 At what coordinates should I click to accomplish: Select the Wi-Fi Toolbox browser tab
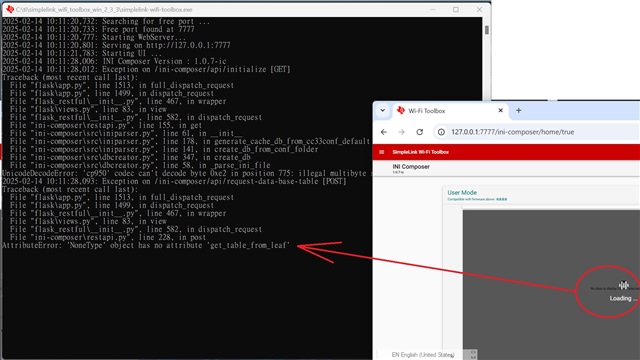[x=451, y=111]
